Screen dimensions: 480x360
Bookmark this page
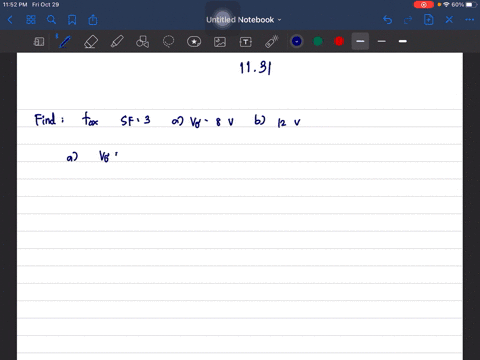point(72,20)
